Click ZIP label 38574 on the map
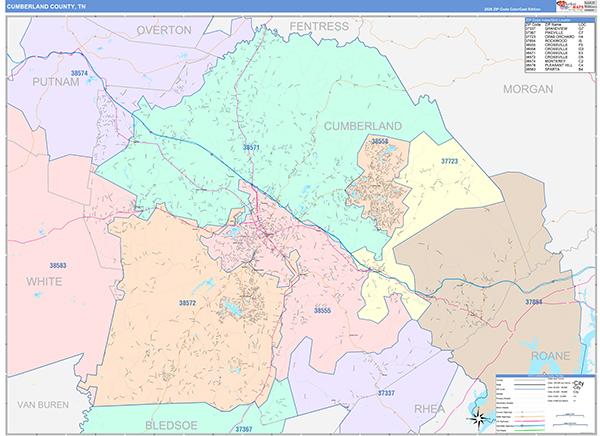This screenshot has height=436, width=600. 79,73
